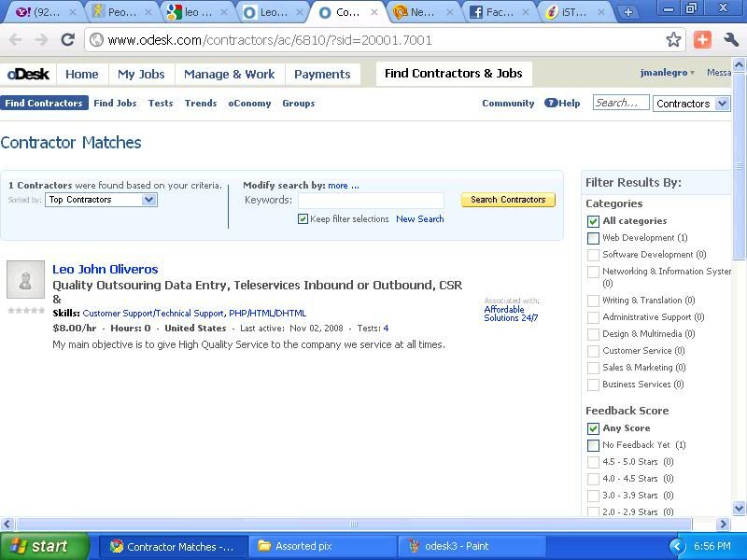This screenshot has width=747, height=560.
Task: Click the oDesk logo
Action: pyautogui.click(x=28, y=74)
